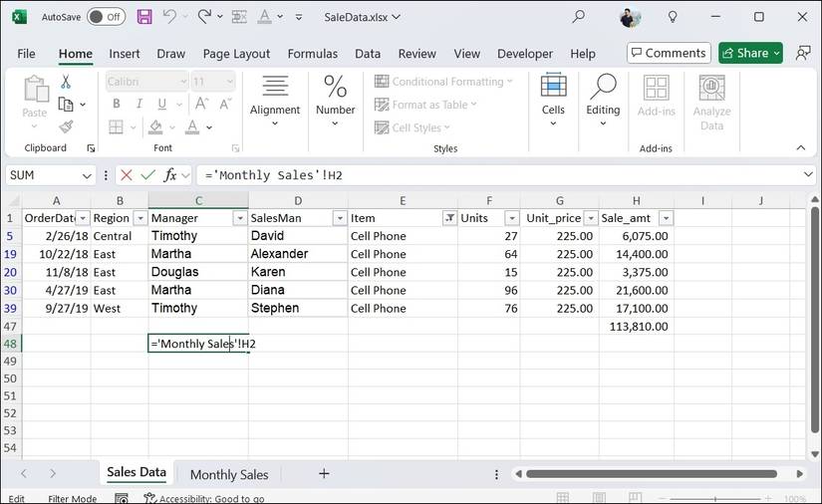Open the Unit_price filter dropdown
The image size is (822, 504).
[x=591, y=218]
